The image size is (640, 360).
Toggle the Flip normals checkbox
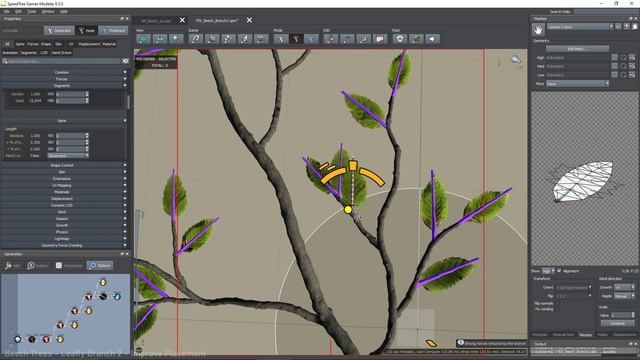click(x=544, y=304)
